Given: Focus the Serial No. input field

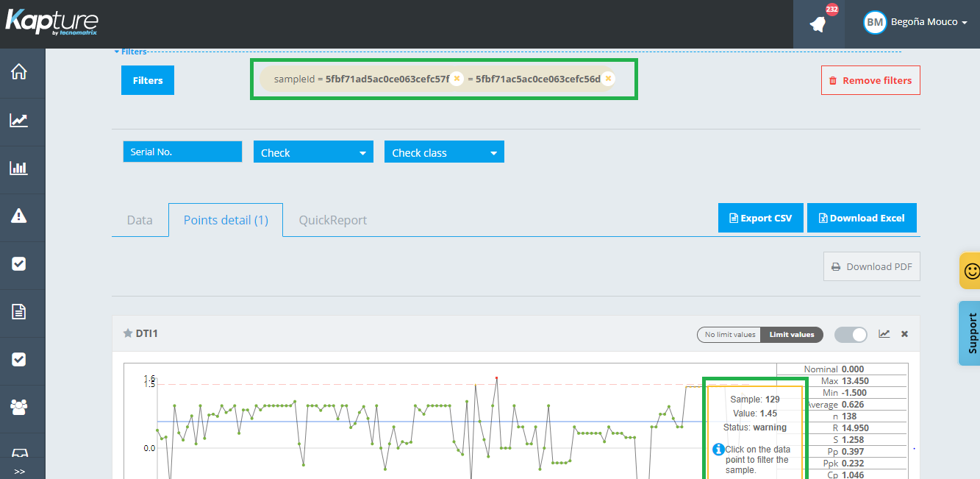Looking at the screenshot, I should 182,152.
